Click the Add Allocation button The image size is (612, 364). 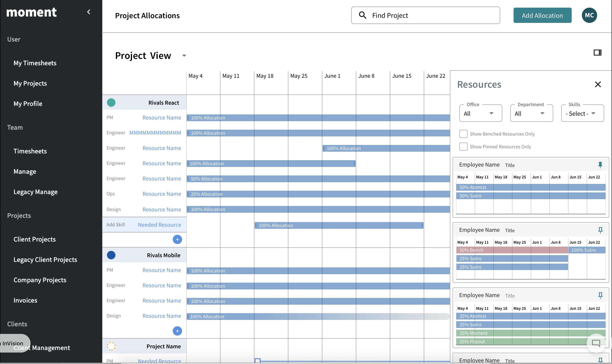(542, 15)
